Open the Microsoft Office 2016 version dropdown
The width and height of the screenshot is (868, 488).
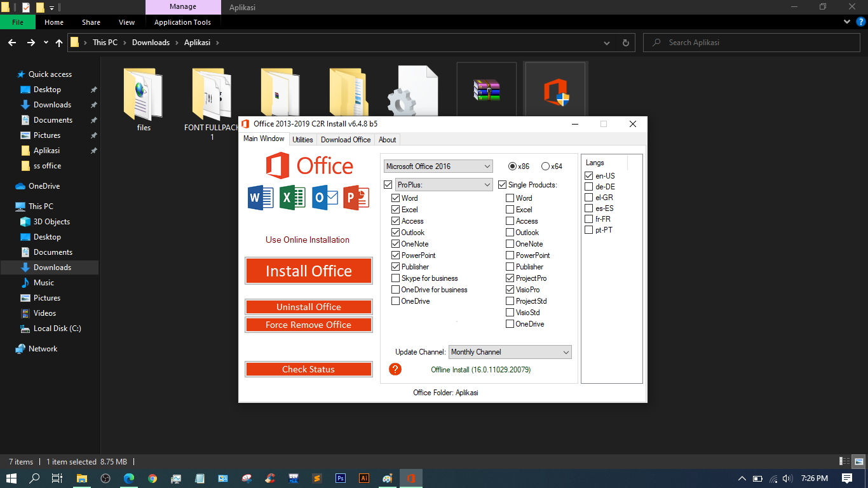point(438,166)
